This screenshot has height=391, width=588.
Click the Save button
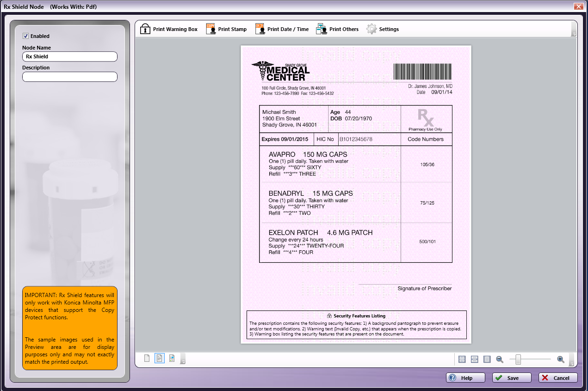coord(512,378)
